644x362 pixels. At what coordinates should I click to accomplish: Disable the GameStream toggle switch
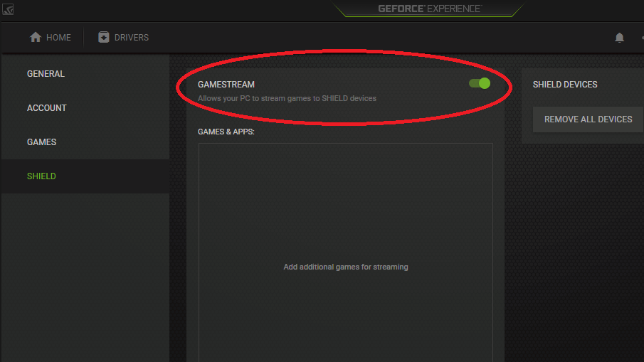tap(480, 83)
